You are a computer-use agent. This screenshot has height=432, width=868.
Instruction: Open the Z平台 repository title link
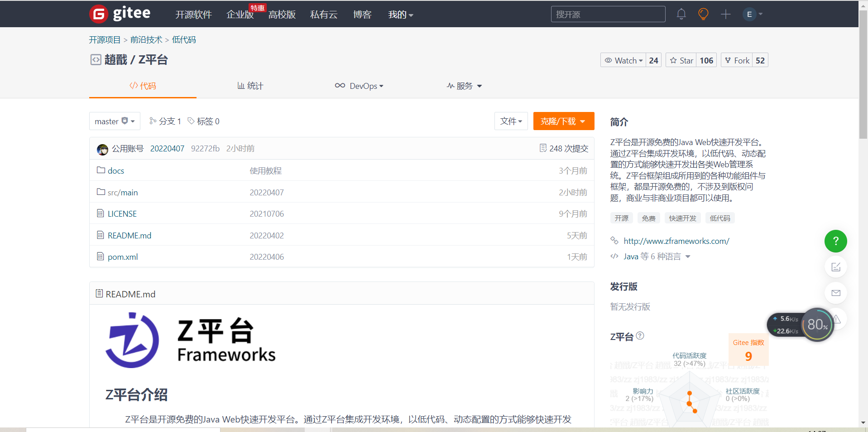tap(153, 60)
